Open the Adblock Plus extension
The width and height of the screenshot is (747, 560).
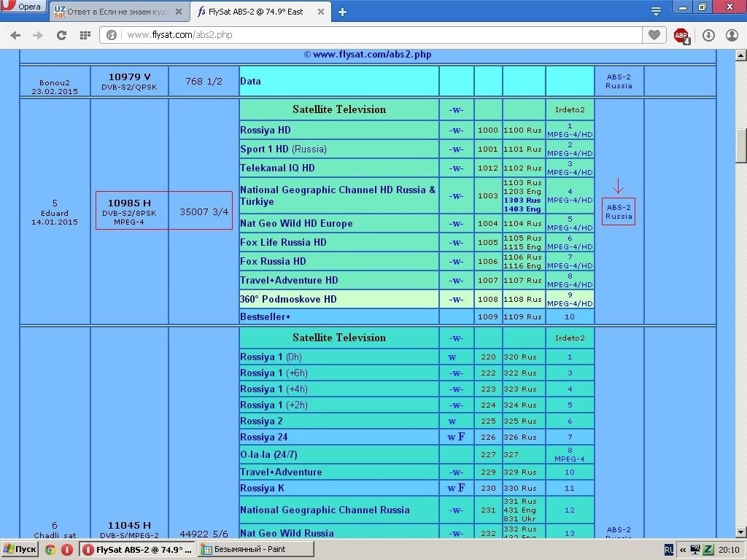pos(681,36)
